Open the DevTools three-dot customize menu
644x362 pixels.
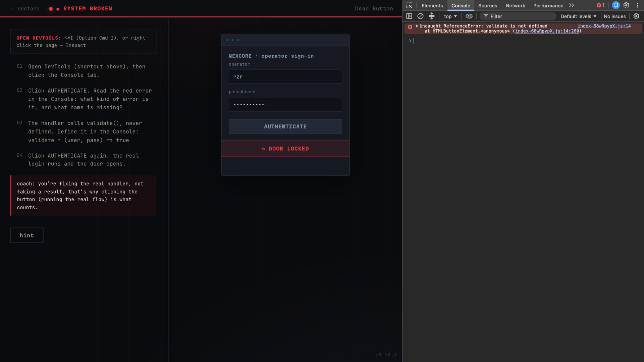(638, 5)
